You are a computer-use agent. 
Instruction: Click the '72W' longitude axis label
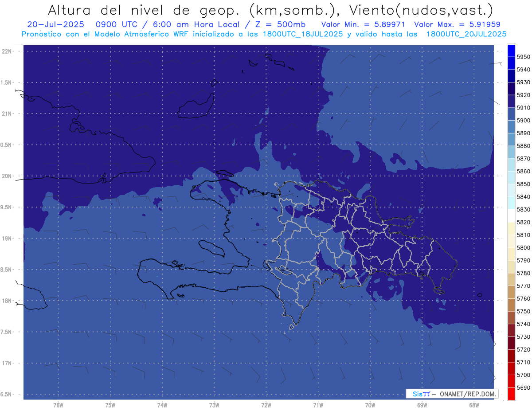pyautogui.click(x=266, y=405)
